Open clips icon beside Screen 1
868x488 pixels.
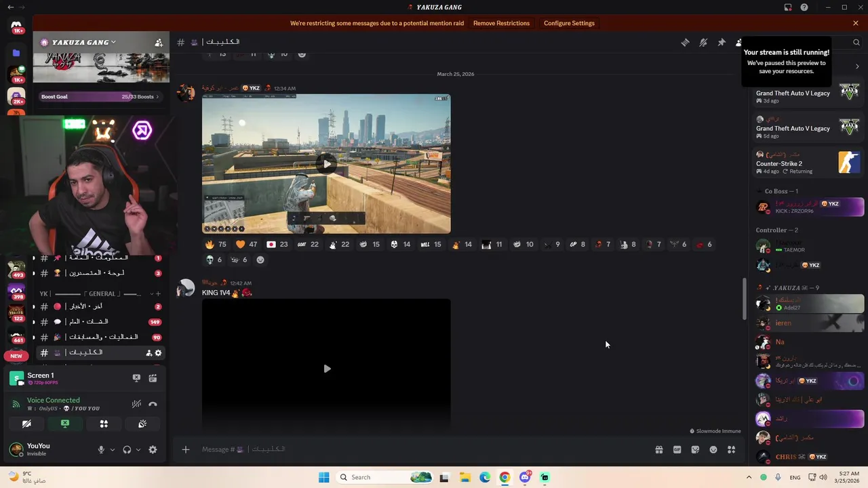pyautogui.click(x=153, y=378)
